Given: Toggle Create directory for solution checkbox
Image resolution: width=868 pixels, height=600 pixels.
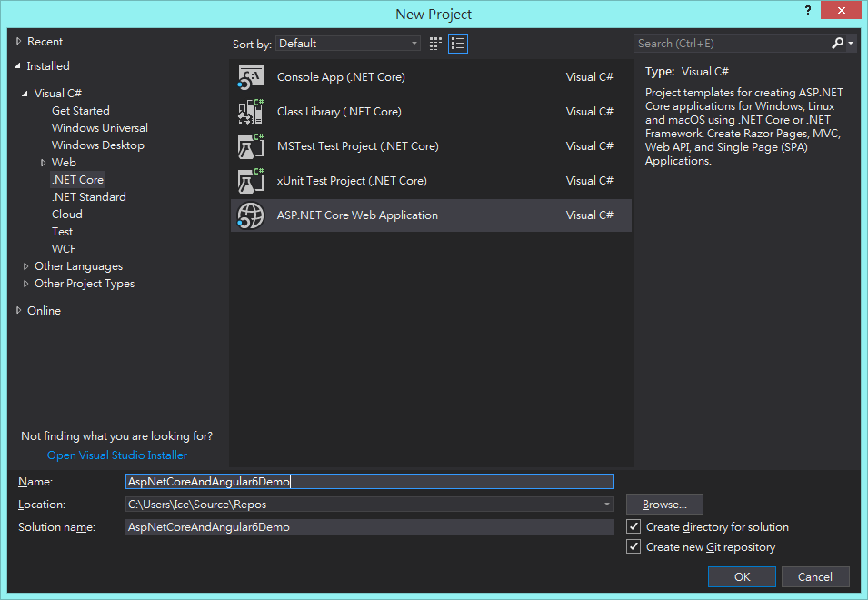Looking at the screenshot, I should [x=634, y=526].
